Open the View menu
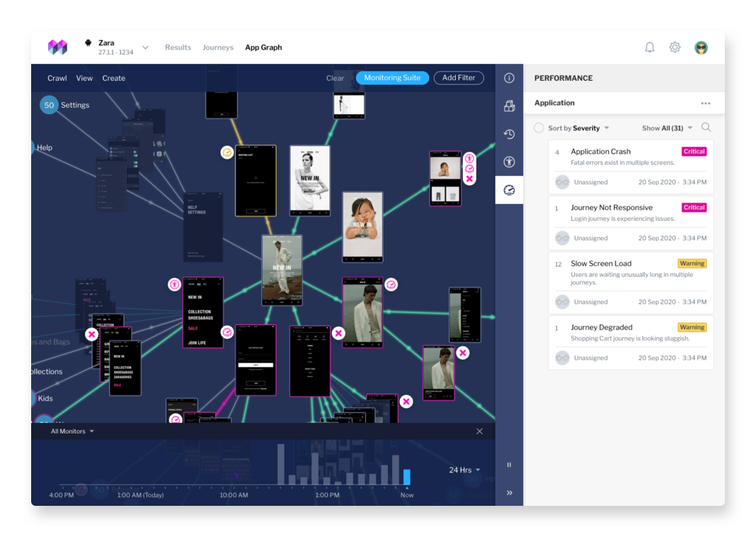 (84, 78)
